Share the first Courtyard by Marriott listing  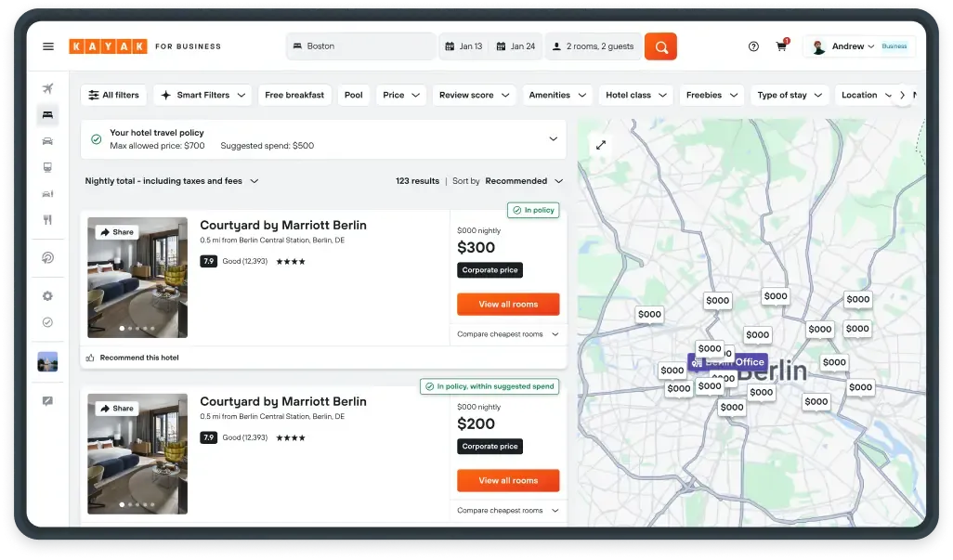point(117,232)
